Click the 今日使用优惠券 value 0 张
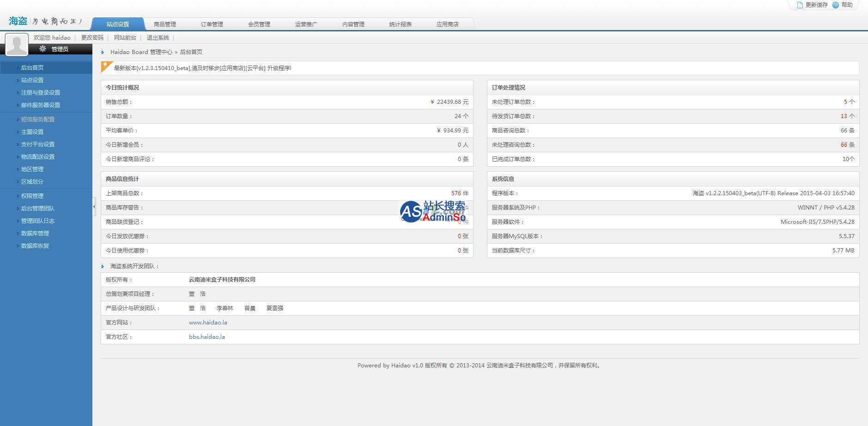 pyautogui.click(x=463, y=251)
